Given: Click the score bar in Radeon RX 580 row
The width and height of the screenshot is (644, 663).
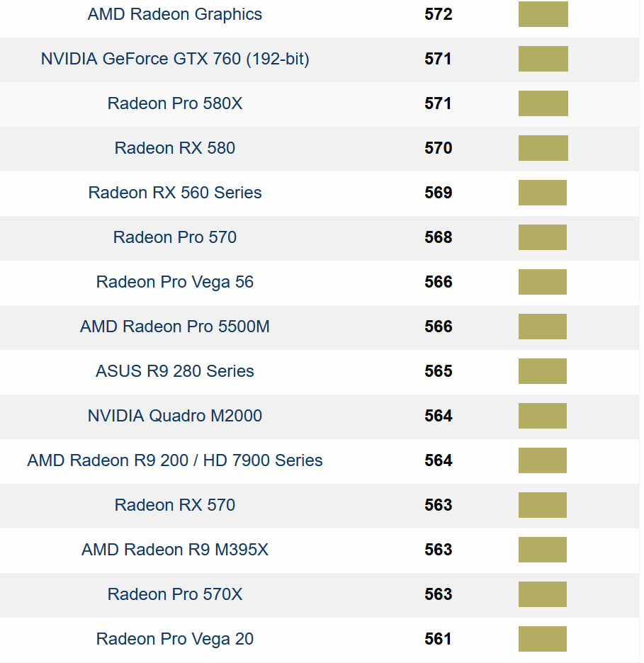Looking at the screenshot, I should click(543, 148).
